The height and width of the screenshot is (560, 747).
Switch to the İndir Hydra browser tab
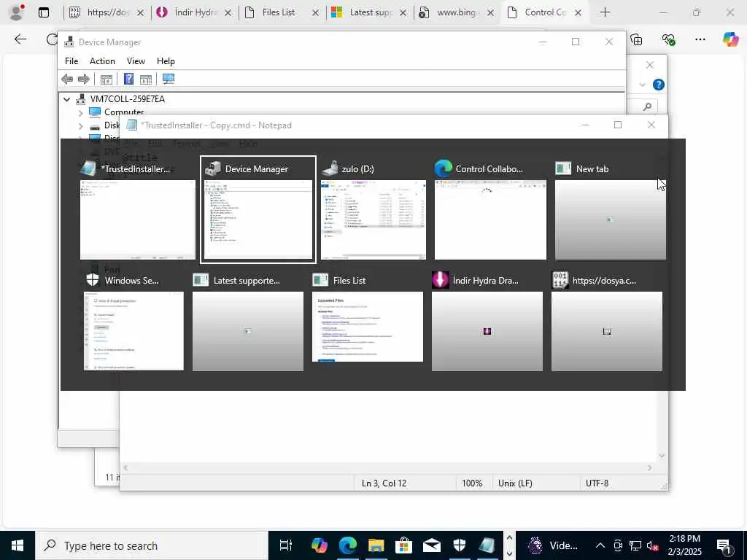click(x=195, y=12)
